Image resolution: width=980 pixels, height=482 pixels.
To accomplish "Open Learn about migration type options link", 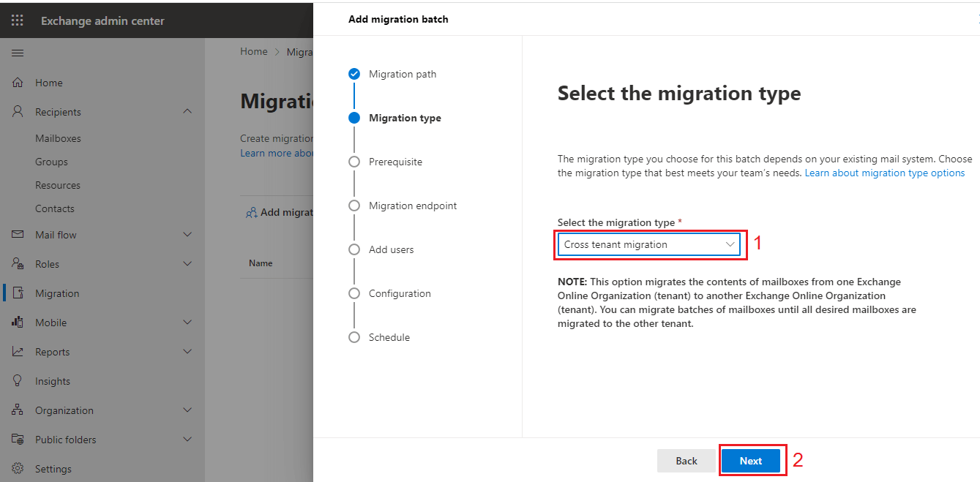I will (884, 173).
